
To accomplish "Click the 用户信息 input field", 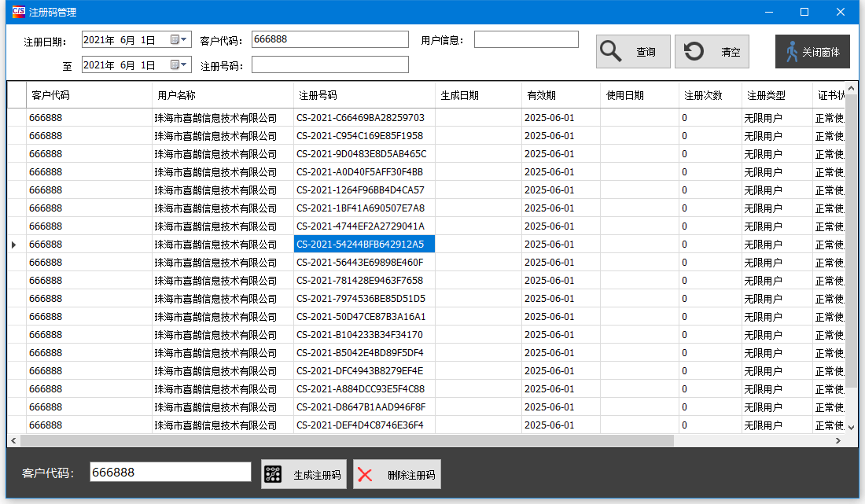I will click(525, 39).
